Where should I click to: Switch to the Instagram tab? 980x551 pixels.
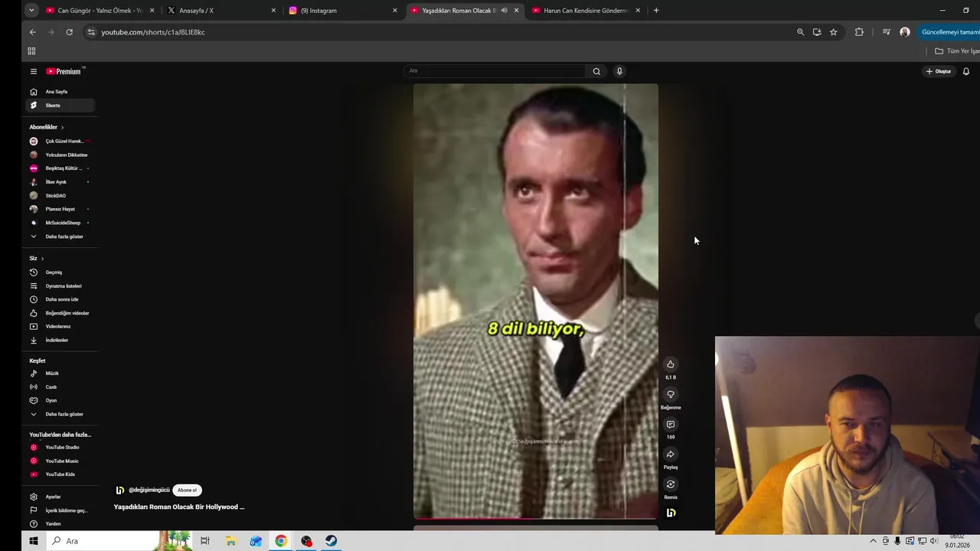pyautogui.click(x=343, y=11)
